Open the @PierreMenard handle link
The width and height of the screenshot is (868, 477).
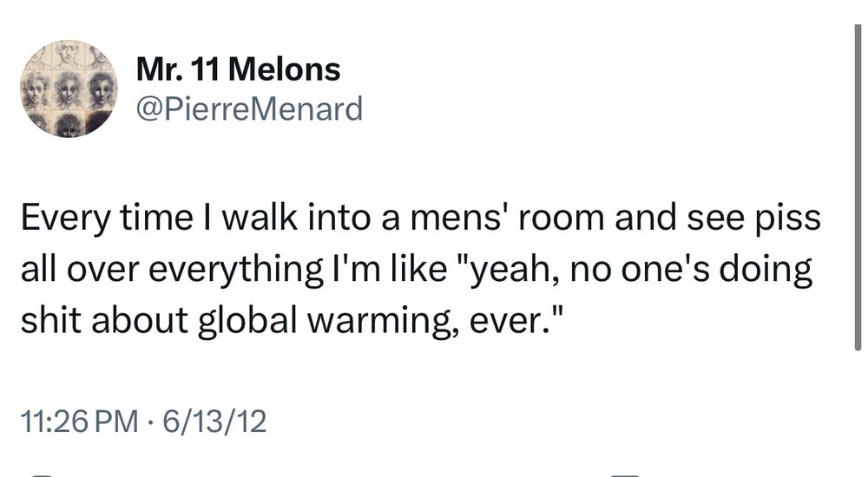(x=249, y=108)
